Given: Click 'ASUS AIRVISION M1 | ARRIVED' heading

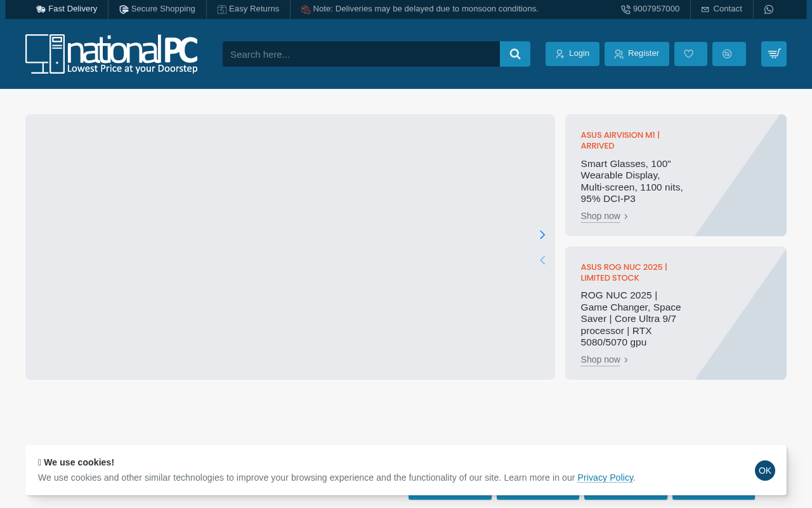Looking at the screenshot, I should (620, 140).
